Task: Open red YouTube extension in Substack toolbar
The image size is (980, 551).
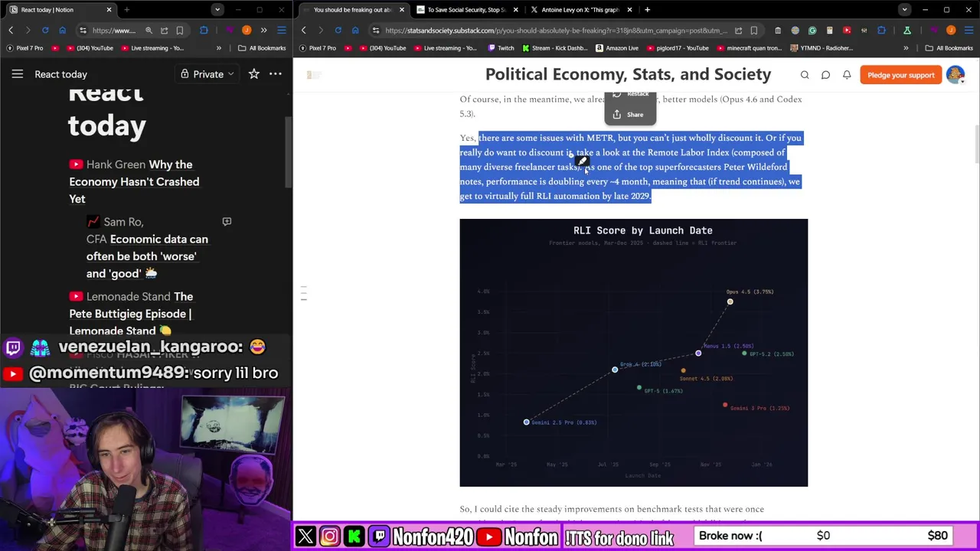Action: coord(847,31)
